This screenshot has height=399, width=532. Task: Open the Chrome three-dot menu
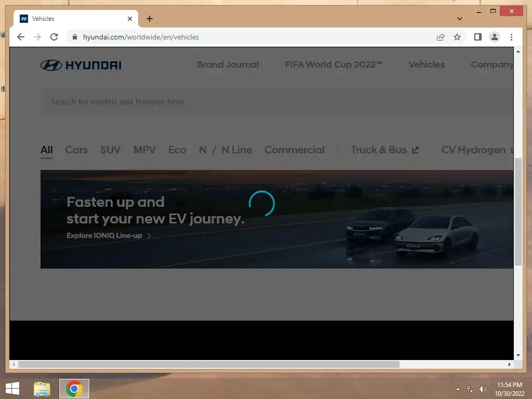pyautogui.click(x=511, y=37)
